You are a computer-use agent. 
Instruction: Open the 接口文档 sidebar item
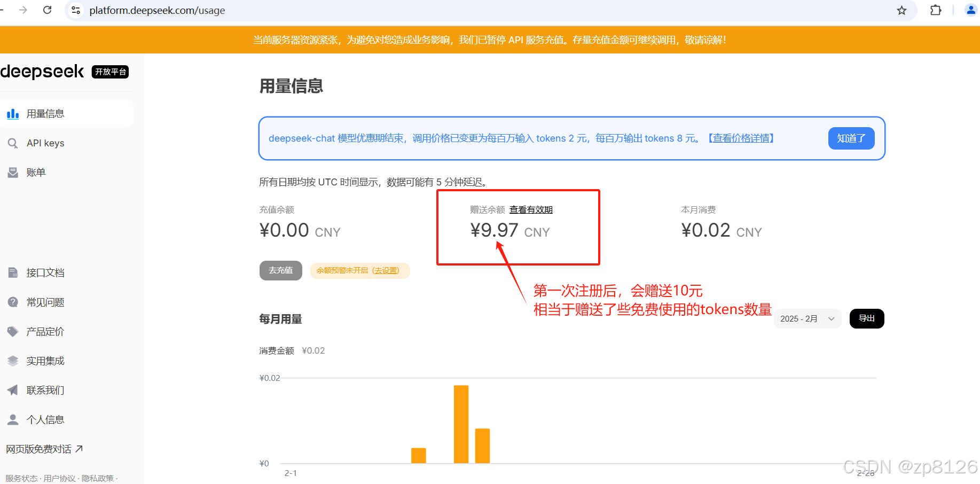click(67, 272)
